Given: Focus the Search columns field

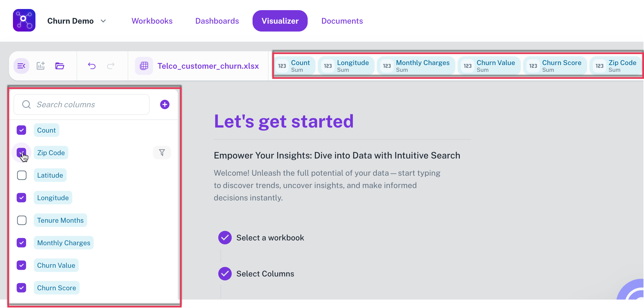Looking at the screenshot, I should click(x=82, y=104).
